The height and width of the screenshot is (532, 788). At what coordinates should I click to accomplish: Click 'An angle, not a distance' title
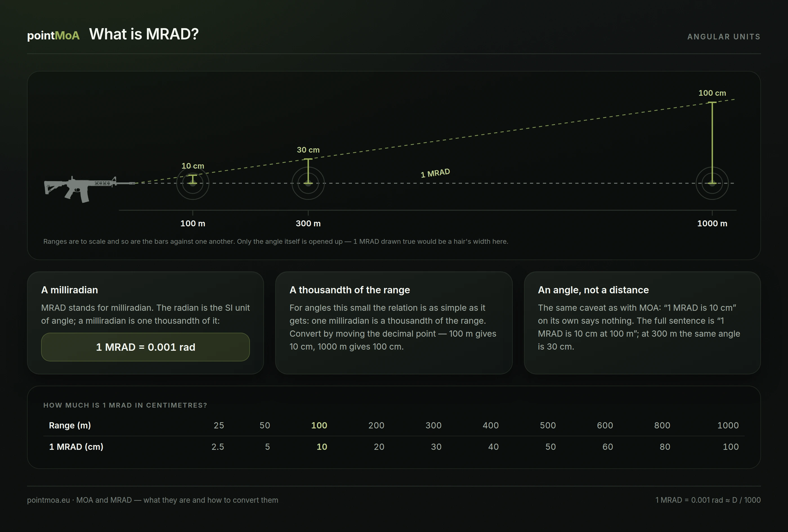coord(593,290)
